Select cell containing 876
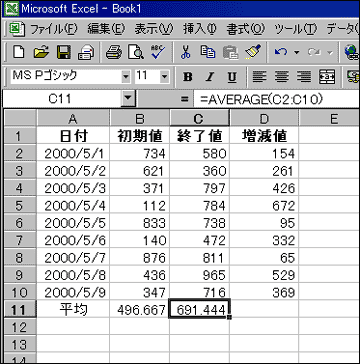 [139, 258]
